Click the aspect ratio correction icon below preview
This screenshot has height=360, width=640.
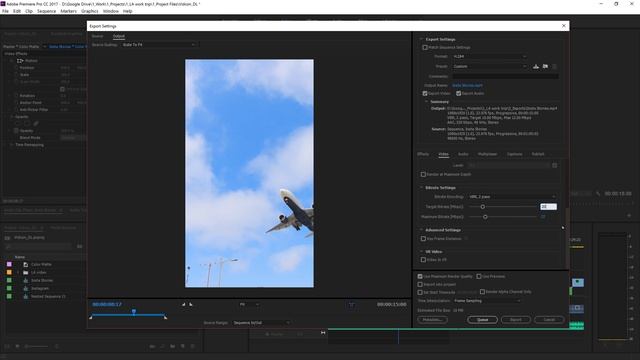pos(351,304)
